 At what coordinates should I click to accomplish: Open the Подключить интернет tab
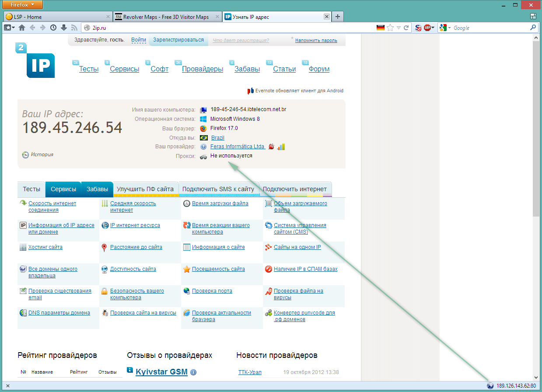[295, 189]
